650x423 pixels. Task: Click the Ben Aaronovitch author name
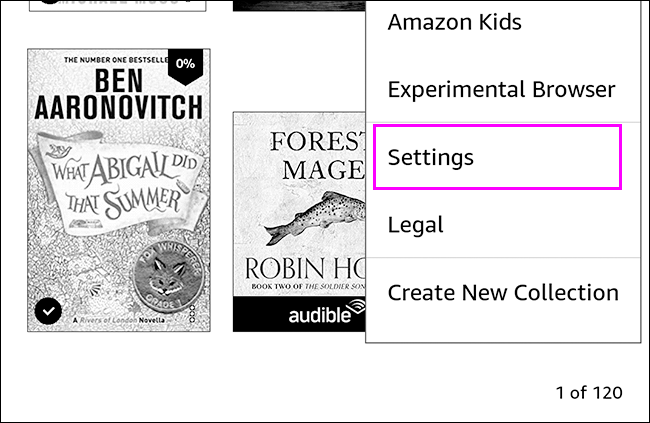118,93
